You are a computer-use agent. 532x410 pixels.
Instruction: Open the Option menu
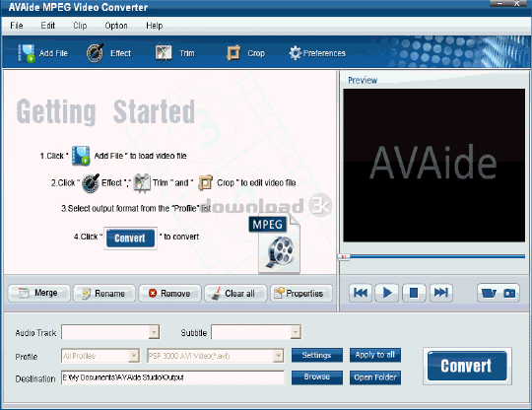tap(116, 26)
